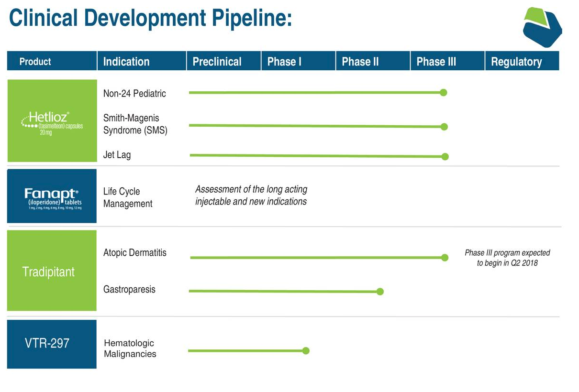Select the Regulatory column header
The width and height of the screenshot is (579, 392).
point(523,61)
